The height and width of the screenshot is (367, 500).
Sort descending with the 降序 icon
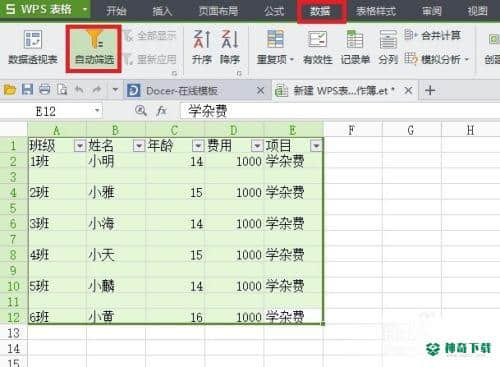pyautogui.click(x=230, y=47)
